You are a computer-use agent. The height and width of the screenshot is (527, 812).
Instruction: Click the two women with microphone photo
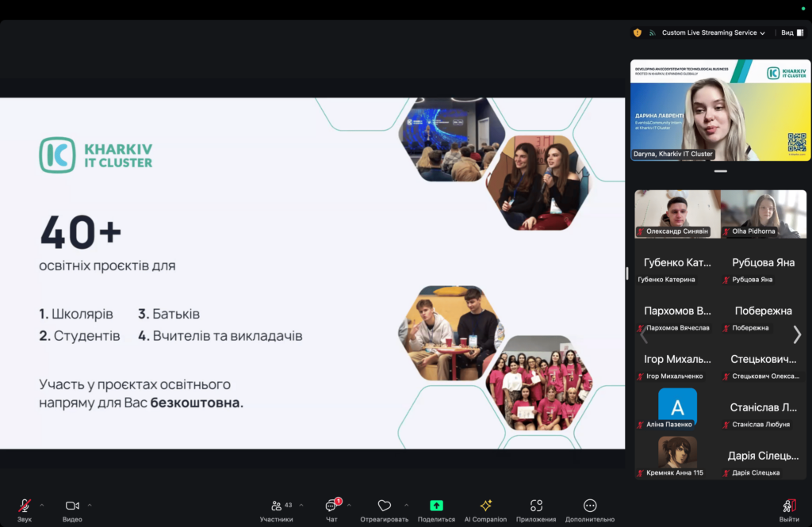538,183
